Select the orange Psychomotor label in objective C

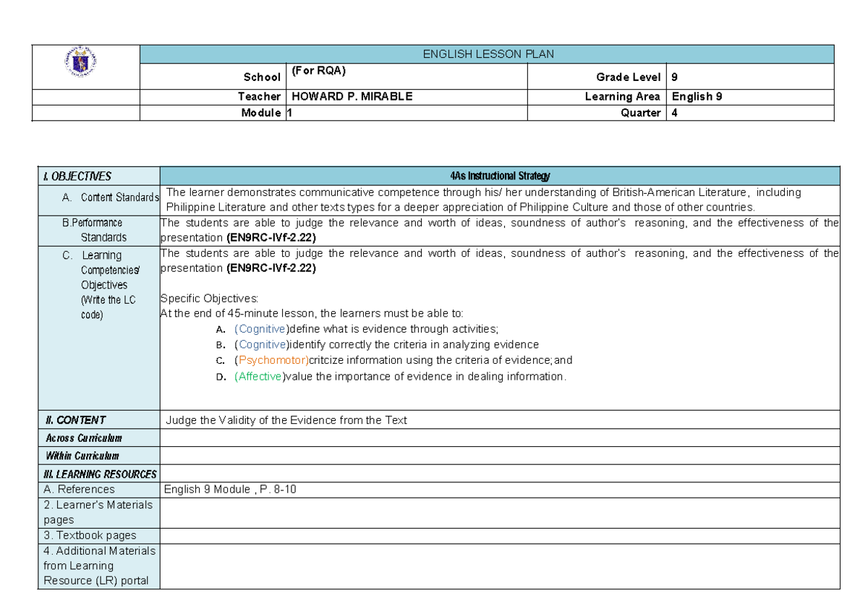pos(273,360)
